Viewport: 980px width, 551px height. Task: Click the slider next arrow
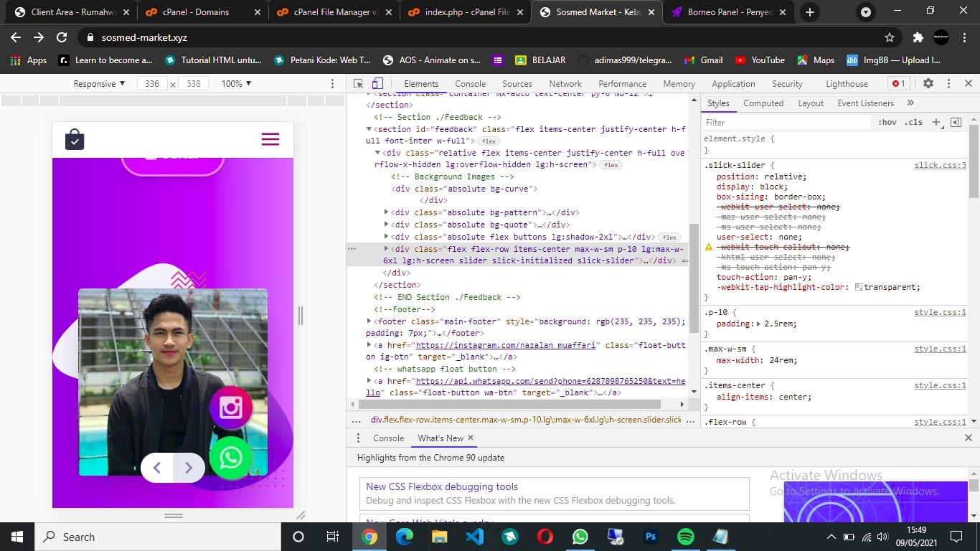189,468
